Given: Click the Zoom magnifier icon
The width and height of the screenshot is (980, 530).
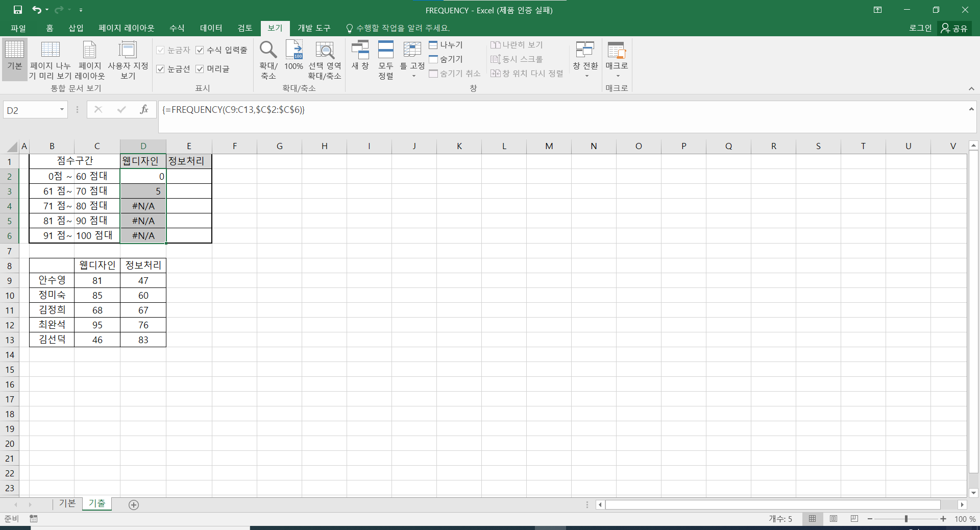Looking at the screenshot, I should [268, 50].
